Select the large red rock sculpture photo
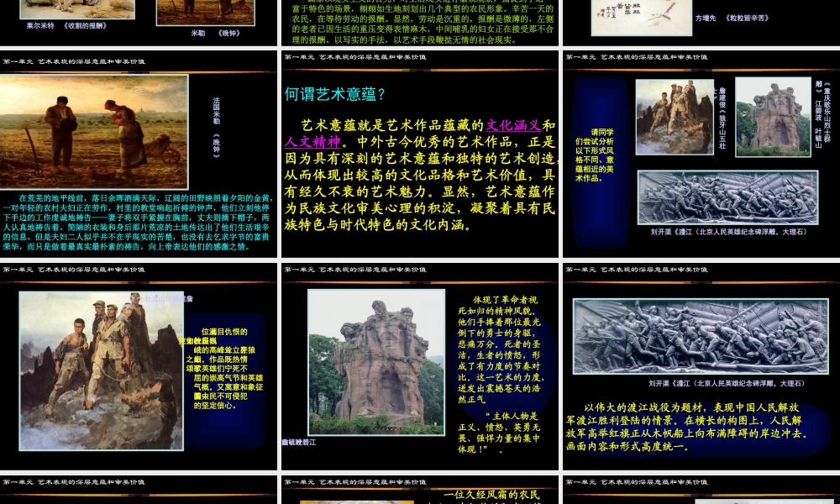The width and height of the screenshot is (840, 504). point(376,362)
